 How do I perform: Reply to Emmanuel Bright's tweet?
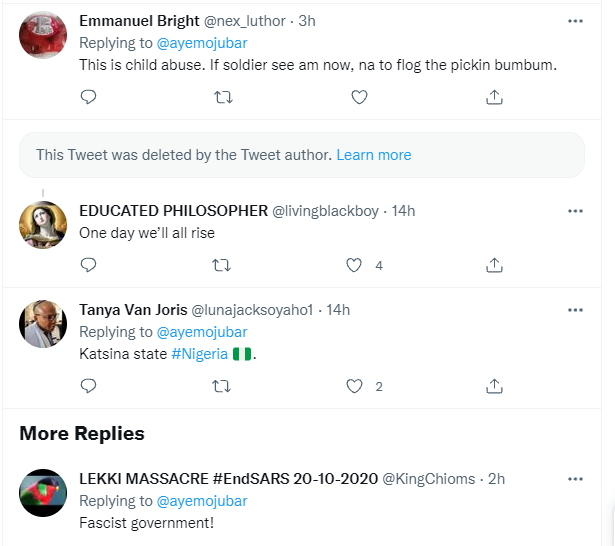88,97
